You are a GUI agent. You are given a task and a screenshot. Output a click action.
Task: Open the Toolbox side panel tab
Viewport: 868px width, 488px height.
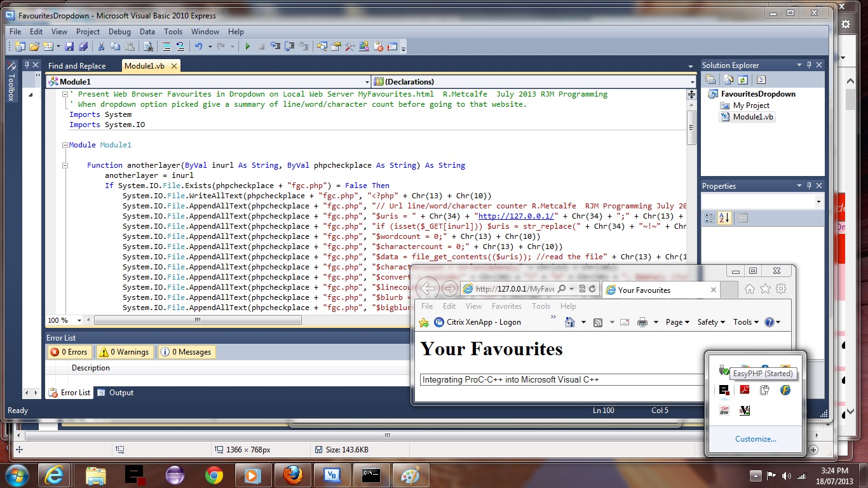coord(11,83)
